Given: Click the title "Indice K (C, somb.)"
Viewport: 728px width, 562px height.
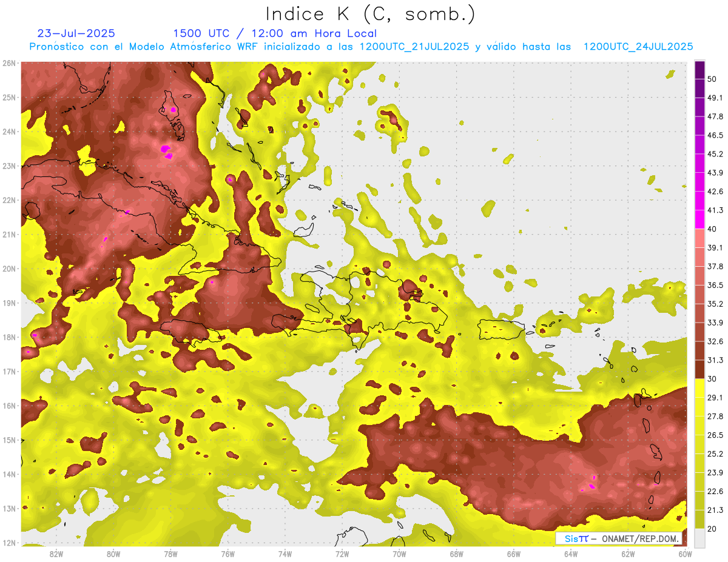Looking at the screenshot, I should [x=371, y=14].
